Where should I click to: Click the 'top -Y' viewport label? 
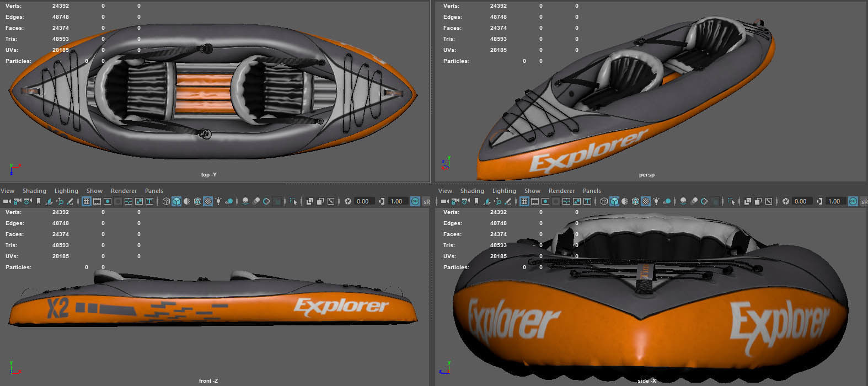coord(208,175)
